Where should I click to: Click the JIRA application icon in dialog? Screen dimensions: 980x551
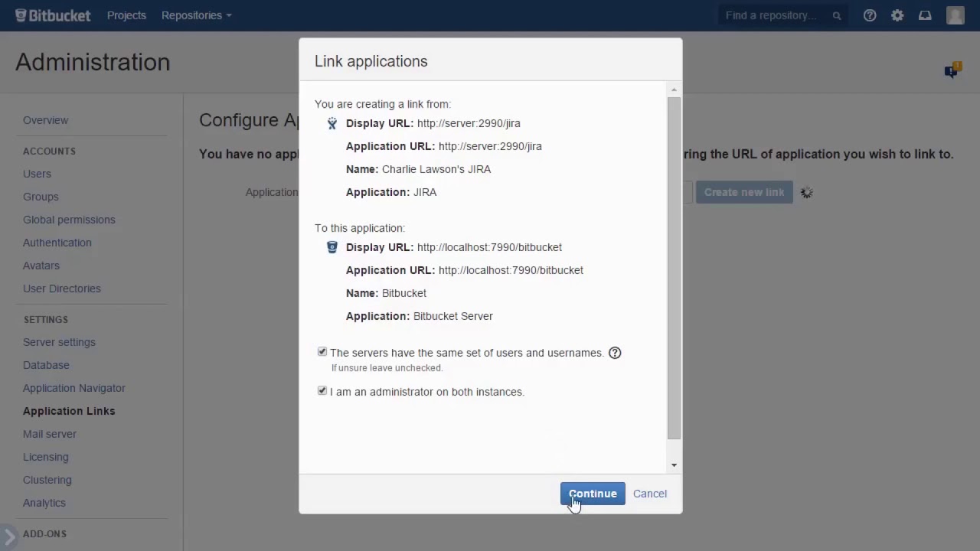[332, 123]
